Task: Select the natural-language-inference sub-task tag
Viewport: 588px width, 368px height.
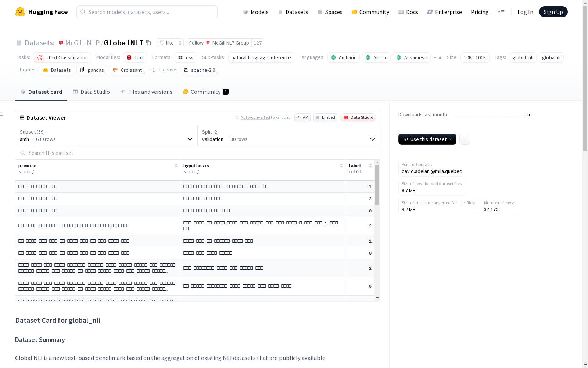Action: coord(261,57)
